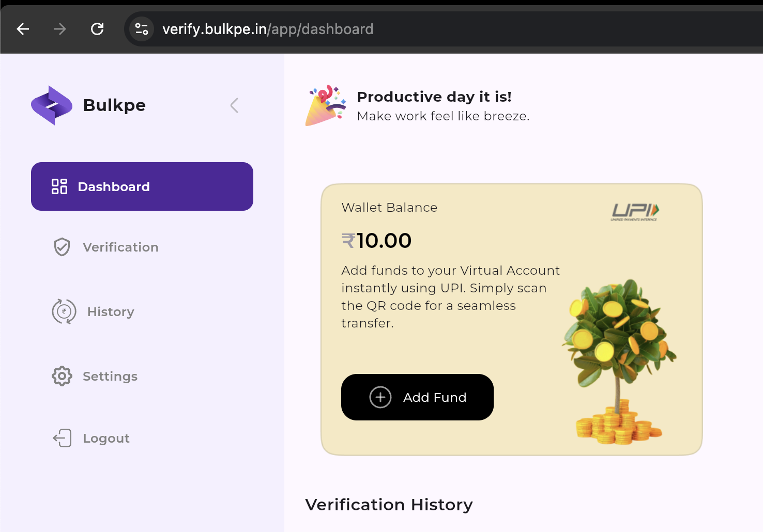Click the browser back arrow

coord(23,29)
